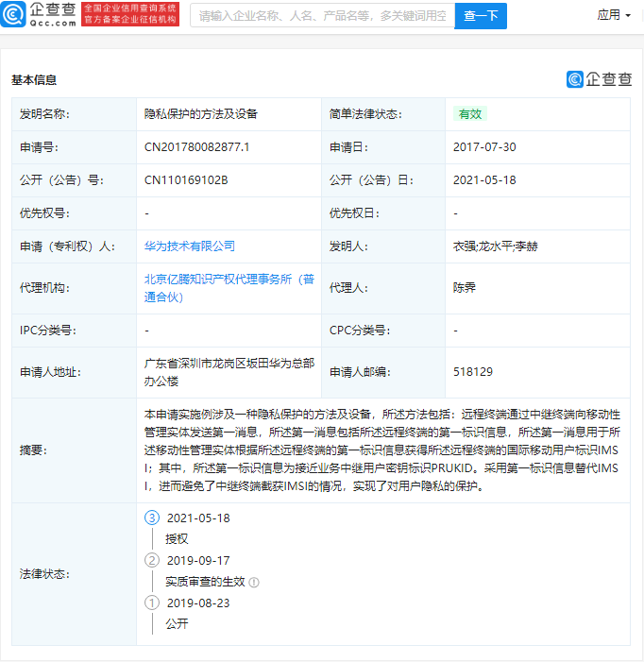The height and width of the screenshot is (662, 644).
Task: Select legal status step 3 circle marker
Action: (152, 518)
